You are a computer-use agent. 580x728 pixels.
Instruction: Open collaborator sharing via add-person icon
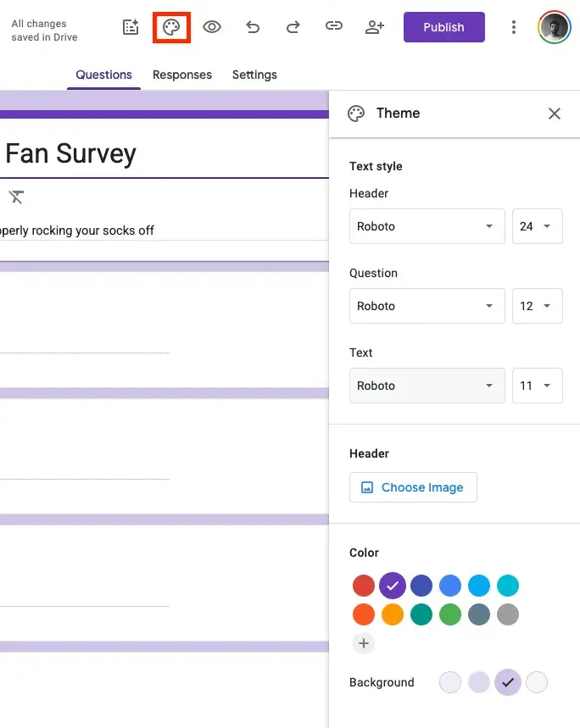tap(374, 26)
